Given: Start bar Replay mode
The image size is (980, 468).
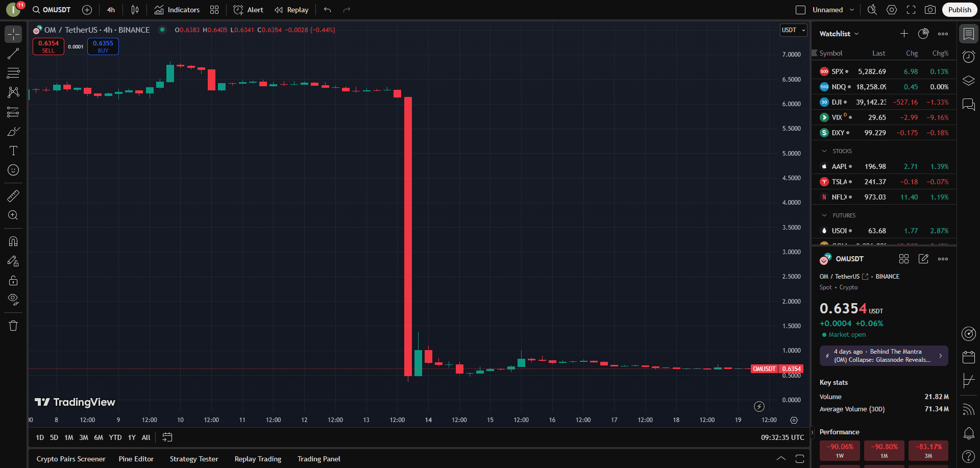Looking at the screenshot, I should tap(291, 10).
